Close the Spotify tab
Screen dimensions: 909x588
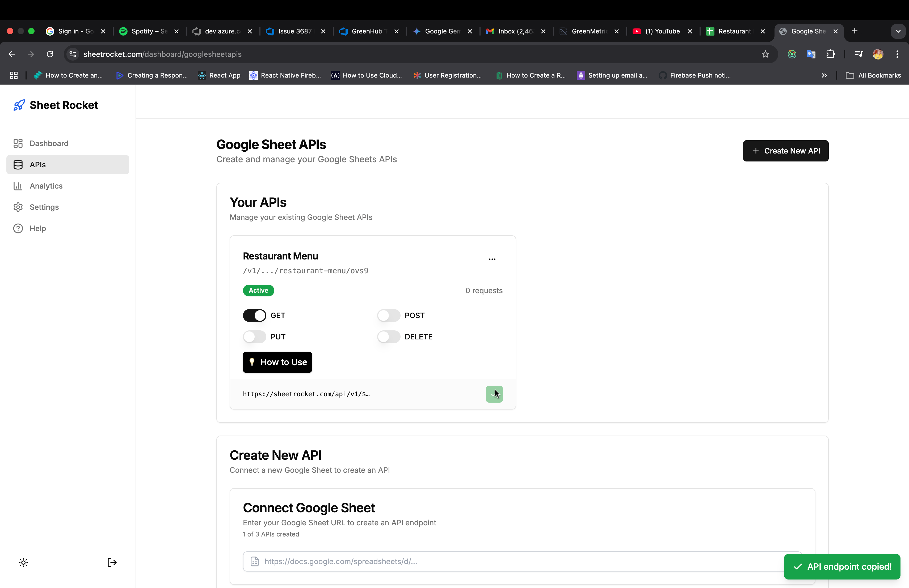176,32
